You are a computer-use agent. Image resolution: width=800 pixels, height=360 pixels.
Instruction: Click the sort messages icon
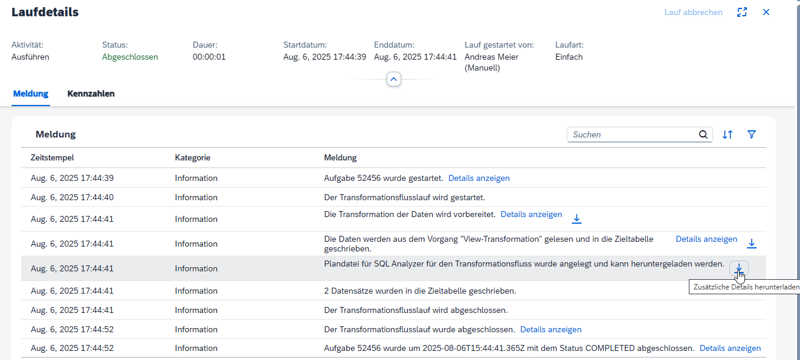click(728, 135)
